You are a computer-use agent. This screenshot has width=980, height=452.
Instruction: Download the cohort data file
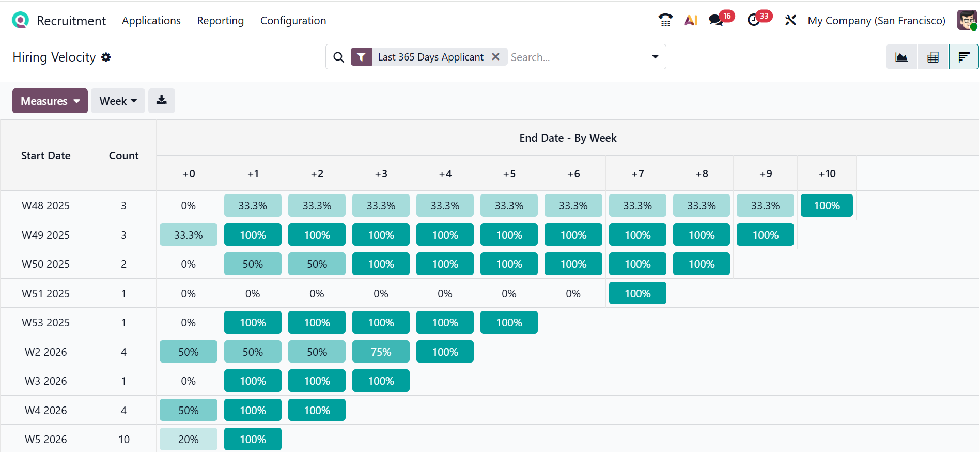tap(162, 101)
